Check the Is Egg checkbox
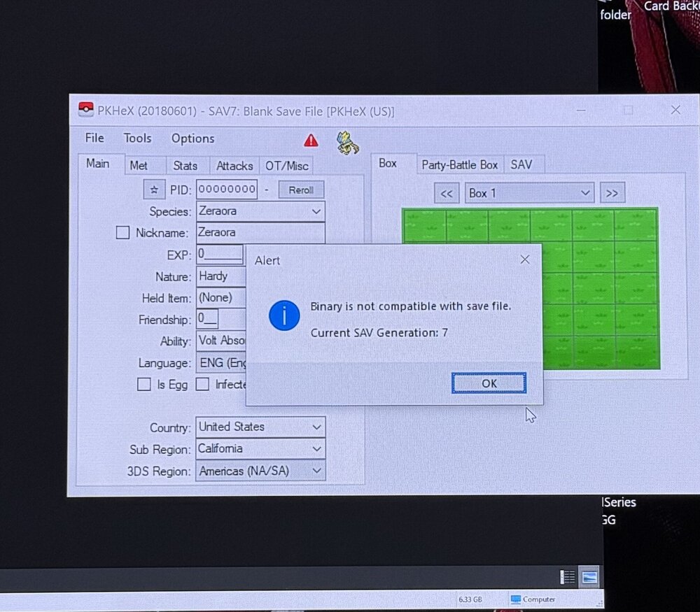700x612 pixels. point(144,384)
